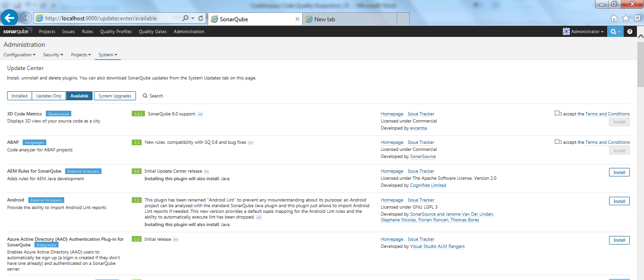This screenshot has height=280, width=644.
Task: Switch to the Installed plugins tab
Action: tap(19, 96)
